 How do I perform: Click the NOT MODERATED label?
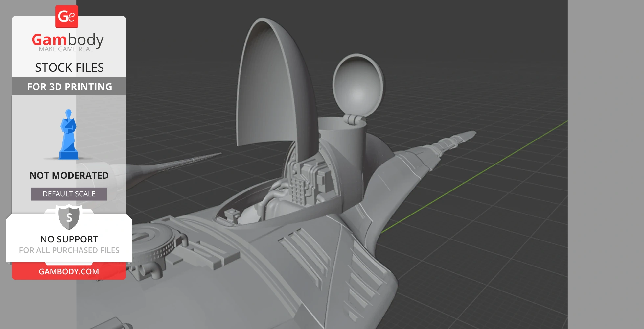[69, 175]
